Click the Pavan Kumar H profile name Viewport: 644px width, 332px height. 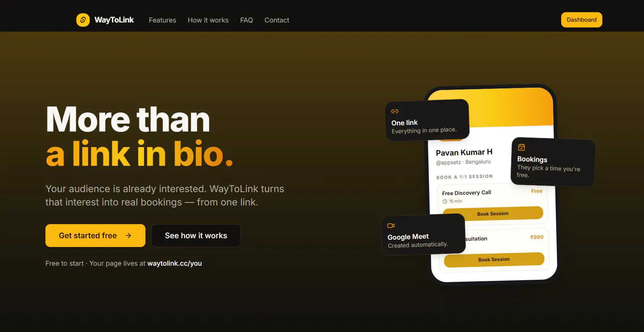click(x=464, y=152)
